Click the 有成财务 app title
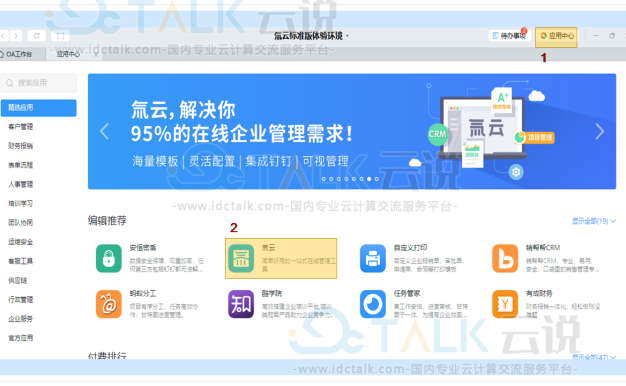The height and width of the screenshot is (386, 626). point(539,294)
